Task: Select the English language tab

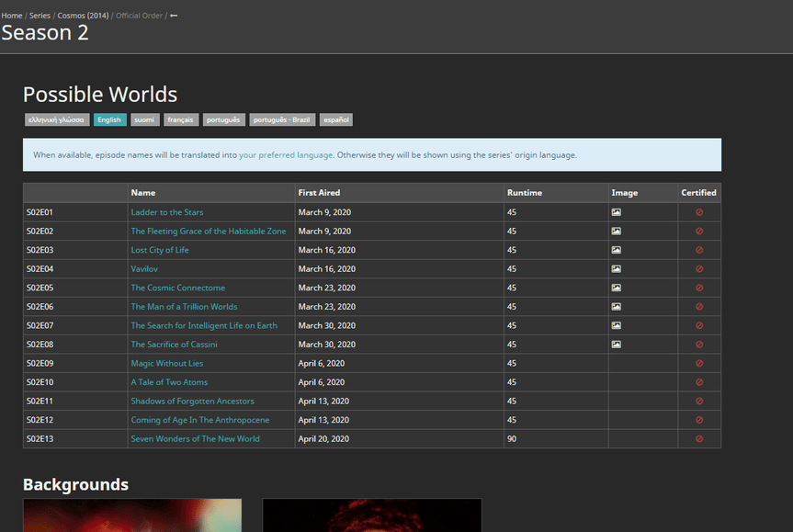Action: [x=109, y=119]
